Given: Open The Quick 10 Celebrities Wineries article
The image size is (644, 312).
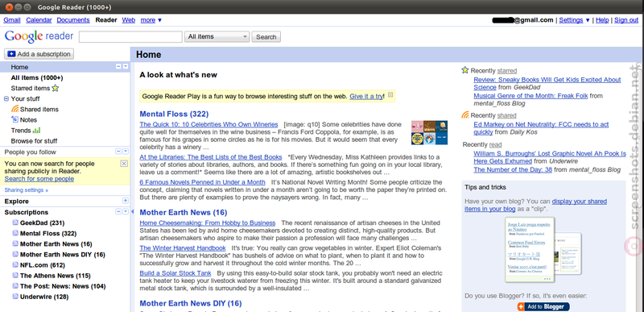Looking at the screenshot, I should tap(208, 124).
